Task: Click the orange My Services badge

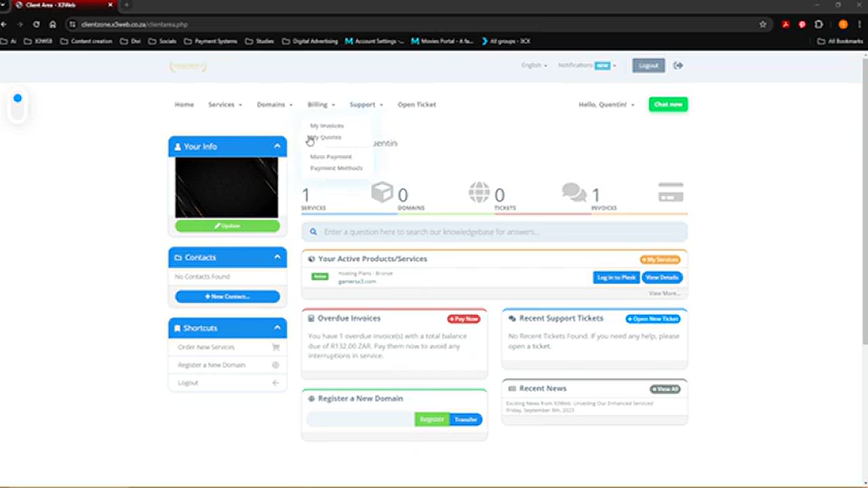Action: coord(660,260)
